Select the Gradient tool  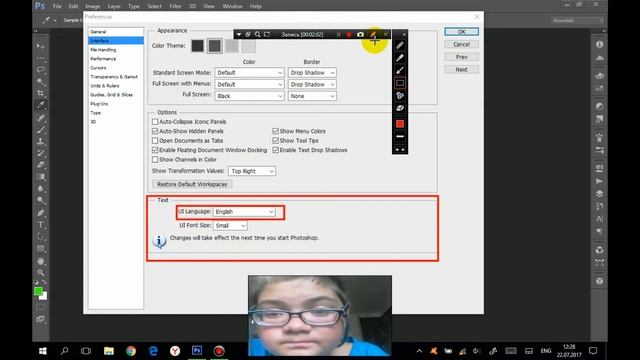click(40, 177)
